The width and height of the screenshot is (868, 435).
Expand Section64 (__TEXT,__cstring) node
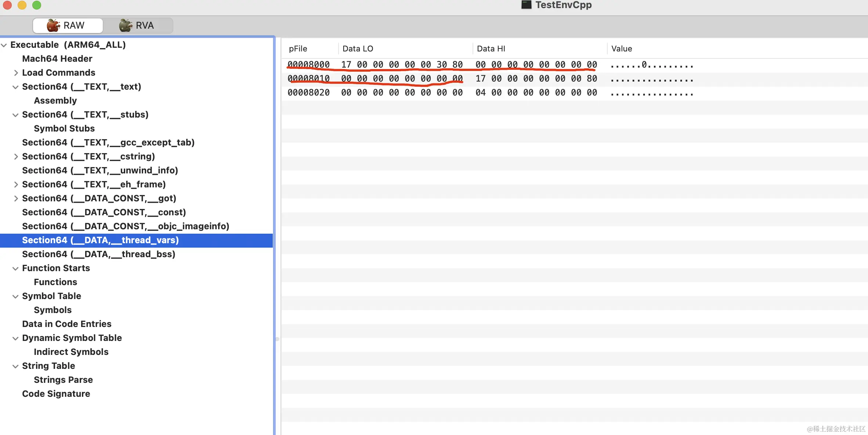click(16, 157)
